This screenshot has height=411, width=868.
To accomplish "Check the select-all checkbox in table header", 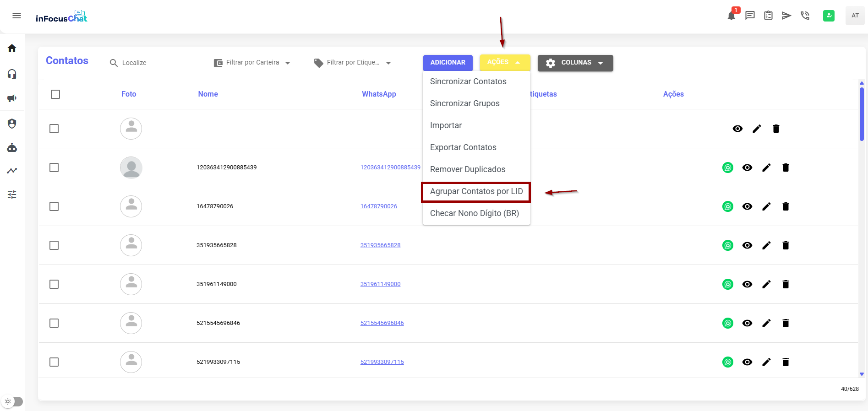I will [55, 94].
